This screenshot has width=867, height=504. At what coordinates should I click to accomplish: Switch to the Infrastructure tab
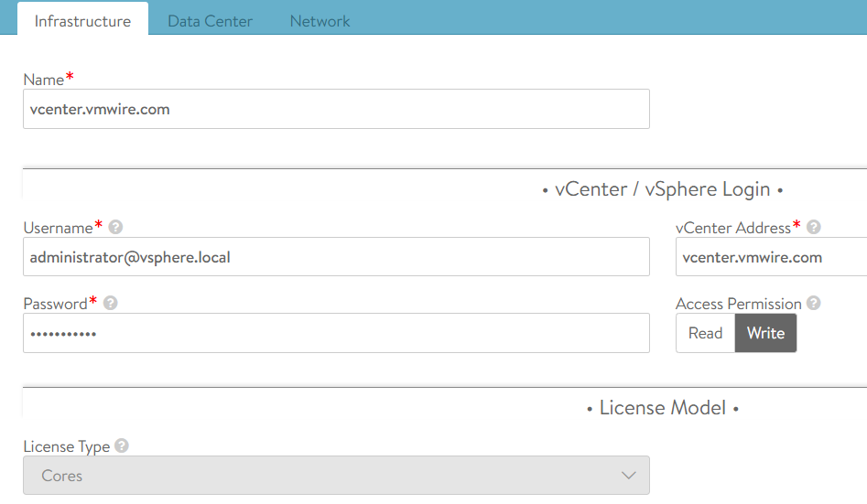click(82, 20)
